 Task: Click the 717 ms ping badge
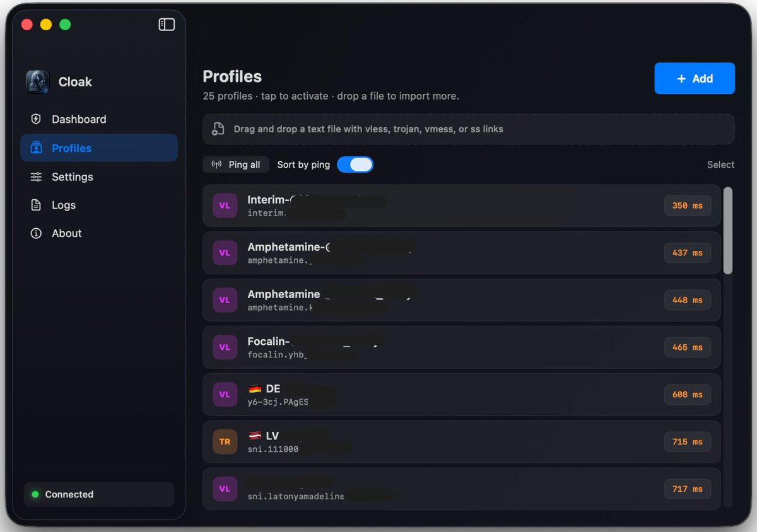[x=688, y=489]
